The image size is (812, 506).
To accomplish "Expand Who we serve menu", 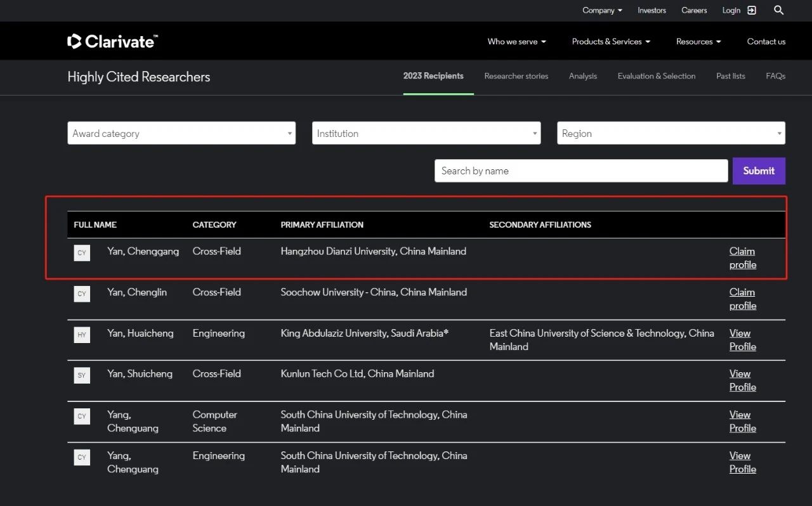I will point(516,41).
